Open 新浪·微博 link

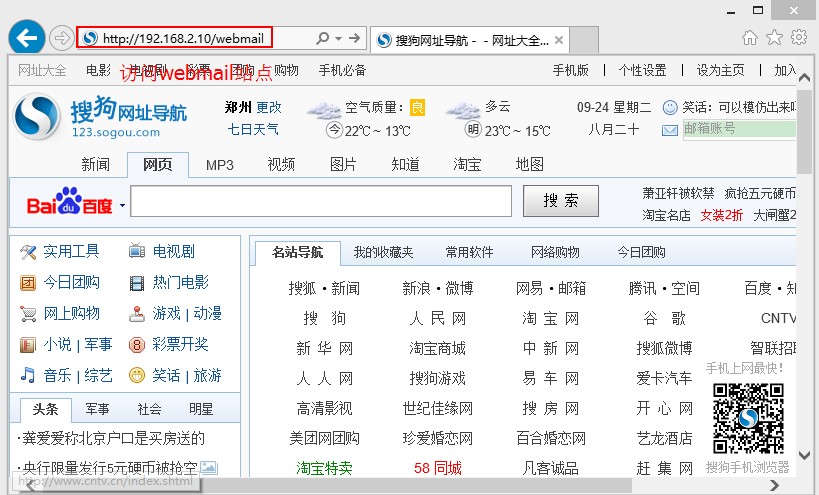point(438,288)
